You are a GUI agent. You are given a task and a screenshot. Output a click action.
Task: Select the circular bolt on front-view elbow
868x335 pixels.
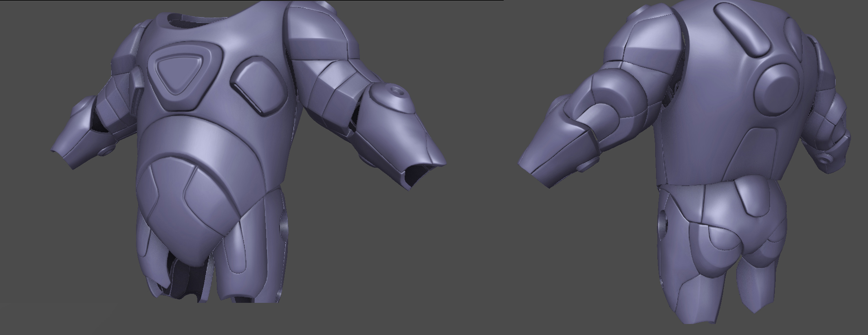(x=395, y=92)
